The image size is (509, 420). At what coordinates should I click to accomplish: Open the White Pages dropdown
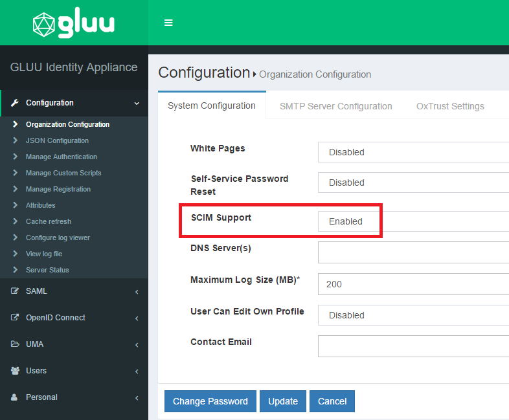[413, 152]
